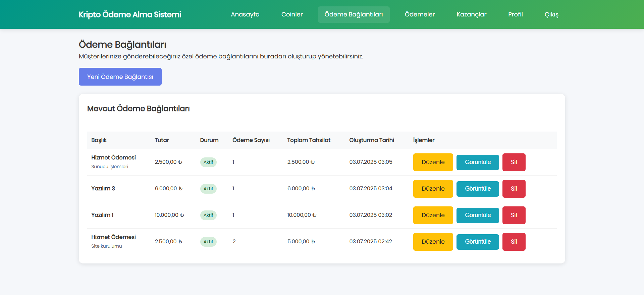The height and width of the screenshot is (295, 644).
Task: Select the Ödeme Bağlantıları nav tab
Action: [354, 14]
